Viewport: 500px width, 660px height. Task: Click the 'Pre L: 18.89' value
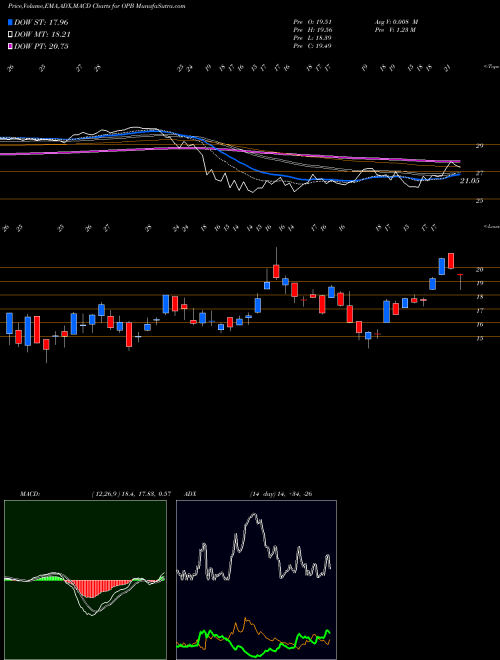pos(313,38)
